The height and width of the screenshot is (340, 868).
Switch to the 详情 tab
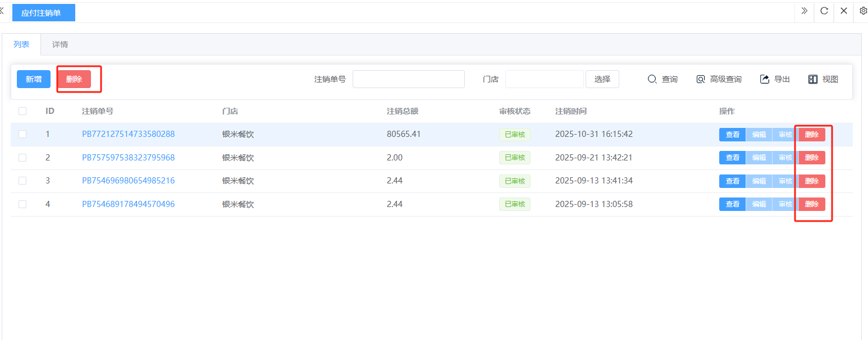(60, 44)
